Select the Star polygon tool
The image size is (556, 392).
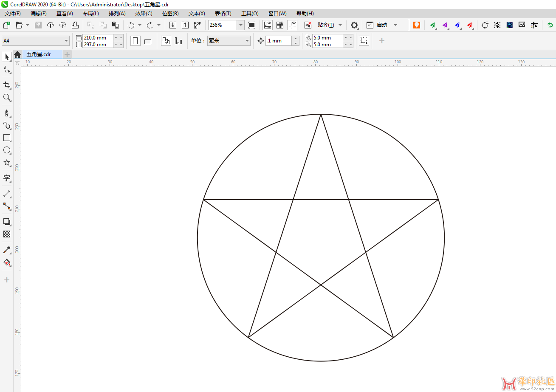pos(7,162)
